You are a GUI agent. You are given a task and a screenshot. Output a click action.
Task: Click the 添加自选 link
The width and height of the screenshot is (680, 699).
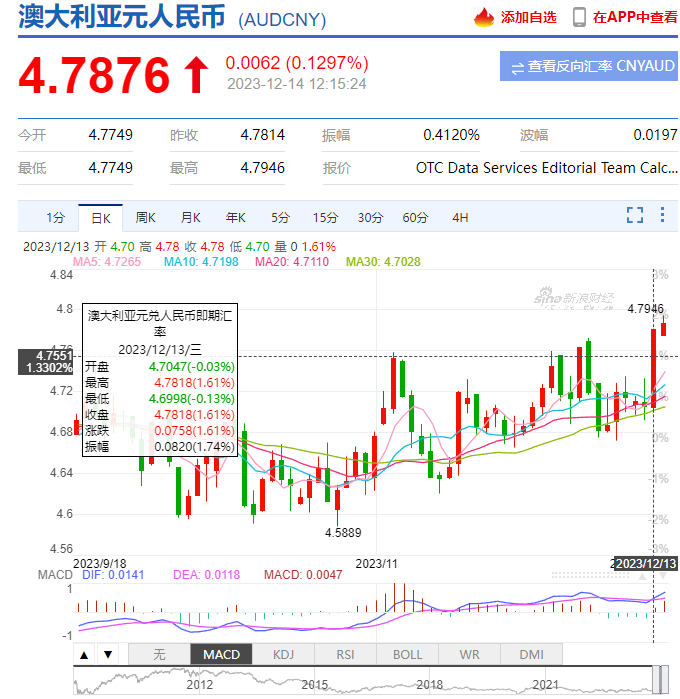click(x=528, y=17)
